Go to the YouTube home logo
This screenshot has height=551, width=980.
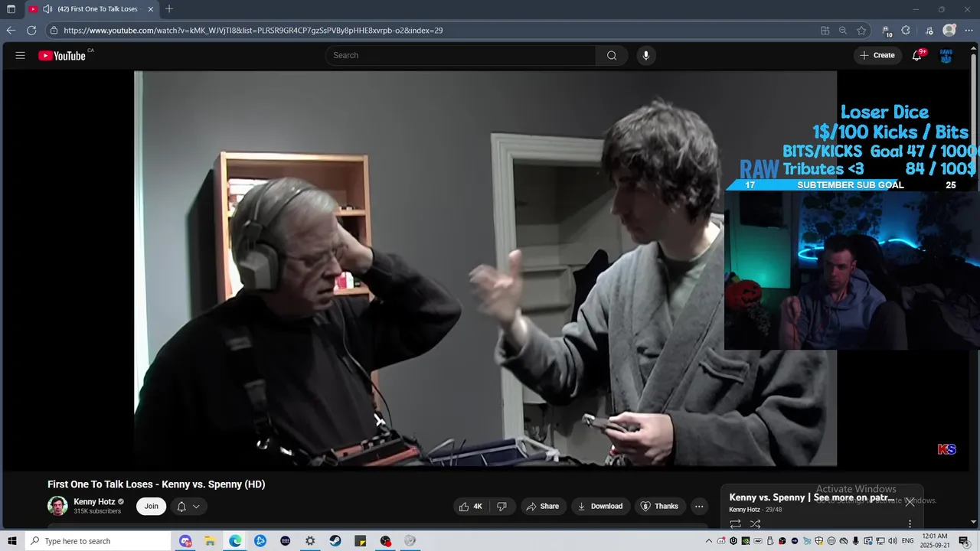tap(62, 55)
